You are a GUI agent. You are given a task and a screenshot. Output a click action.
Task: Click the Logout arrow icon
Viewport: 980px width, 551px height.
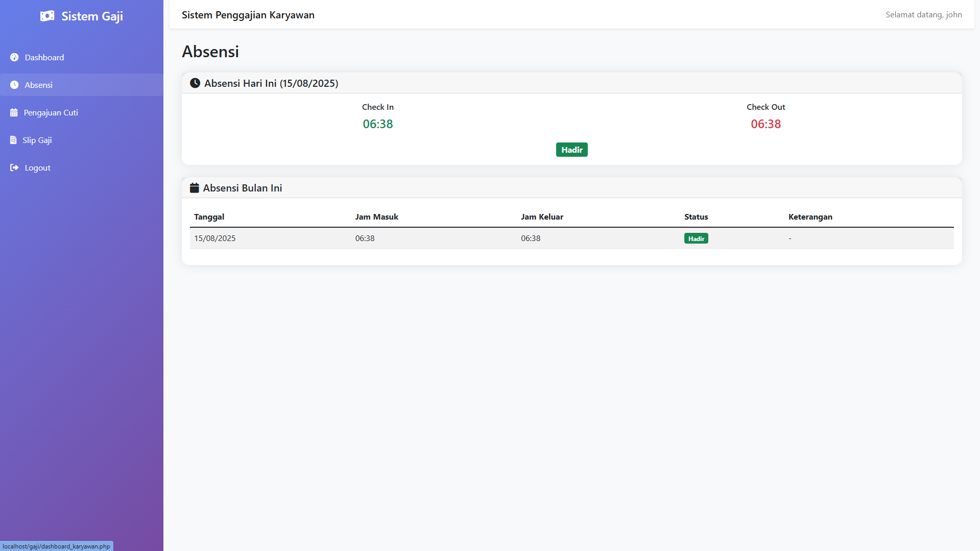(x=14, y=167)
